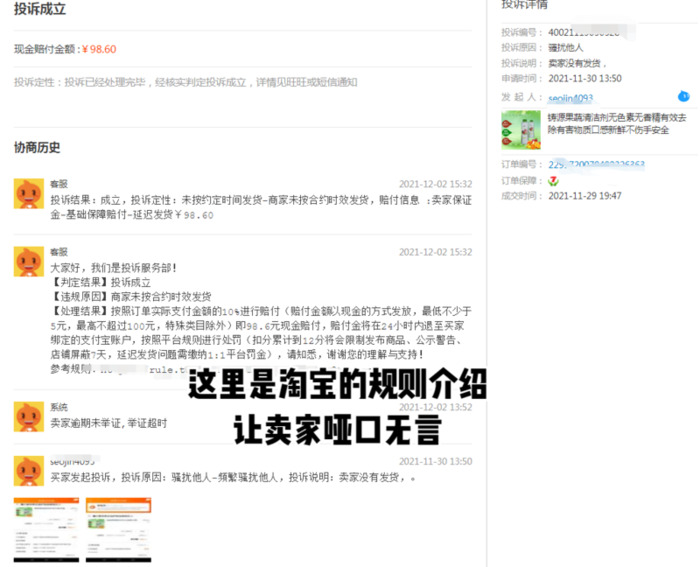Select the transaction time 2021-11-29 19:47
700x567 pixels.
tap(585, 196)
